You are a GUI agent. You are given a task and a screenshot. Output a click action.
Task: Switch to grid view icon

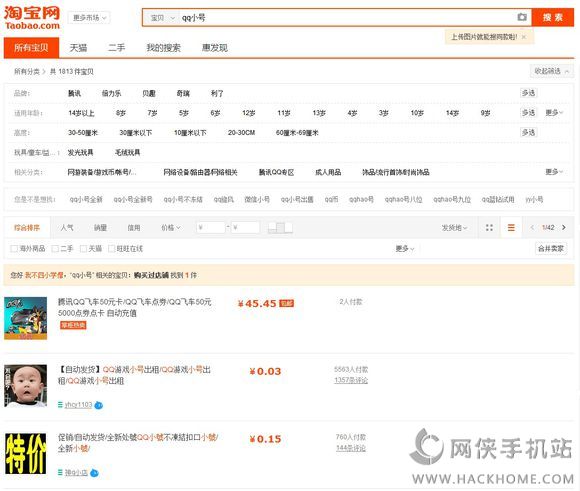tap(489, 228)
